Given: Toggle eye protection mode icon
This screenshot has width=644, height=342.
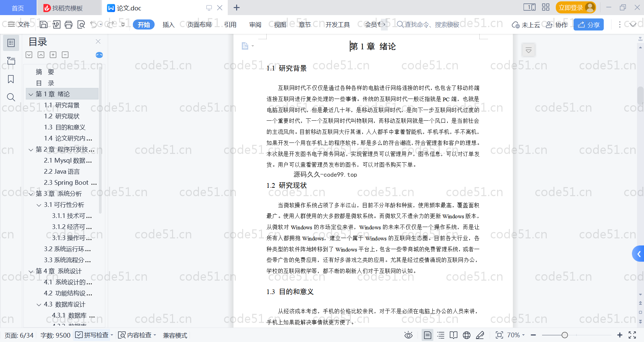Looking at the screenshot, I should [409, 335].
